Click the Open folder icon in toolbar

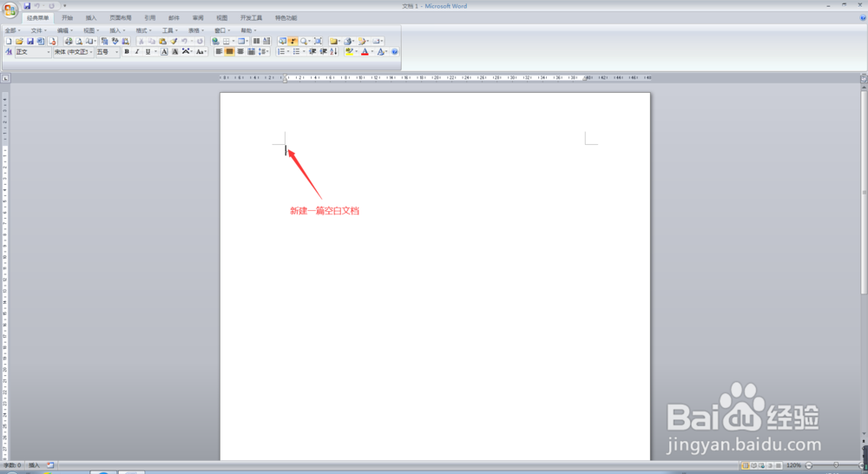coord(19,41)
